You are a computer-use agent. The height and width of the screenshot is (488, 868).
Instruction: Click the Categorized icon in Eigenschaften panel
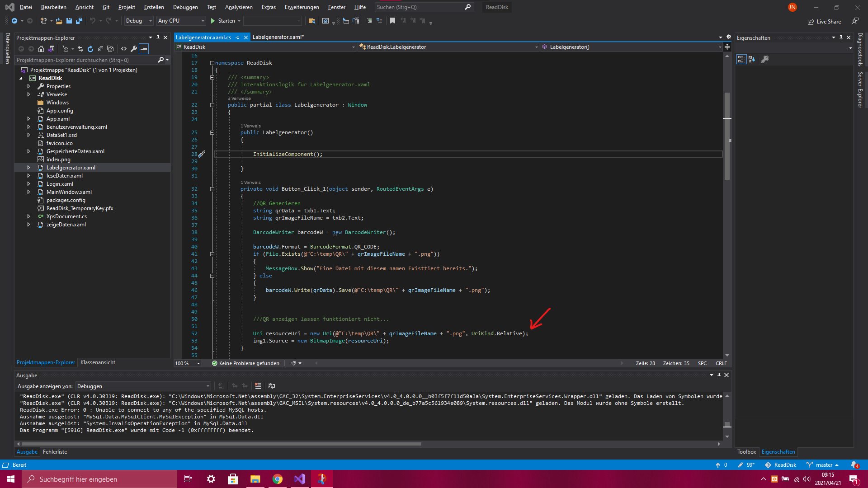point(741,59)
